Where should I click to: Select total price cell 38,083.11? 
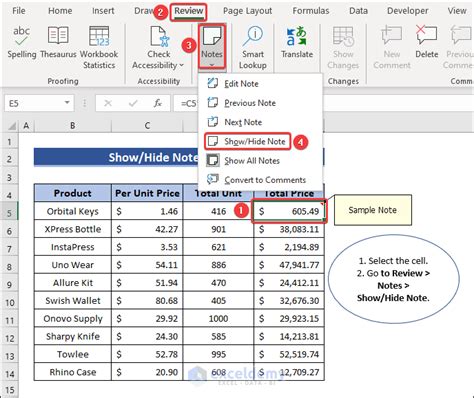pos(289,229)
